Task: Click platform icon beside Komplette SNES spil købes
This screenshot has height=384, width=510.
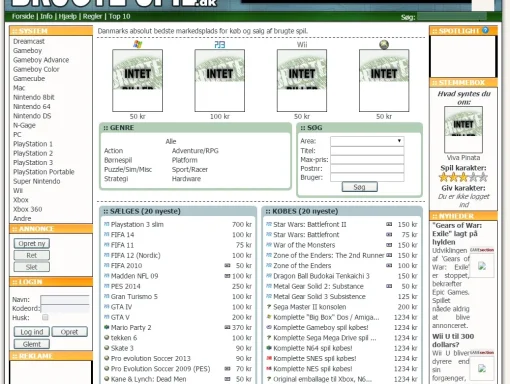Action: (269, 358)
